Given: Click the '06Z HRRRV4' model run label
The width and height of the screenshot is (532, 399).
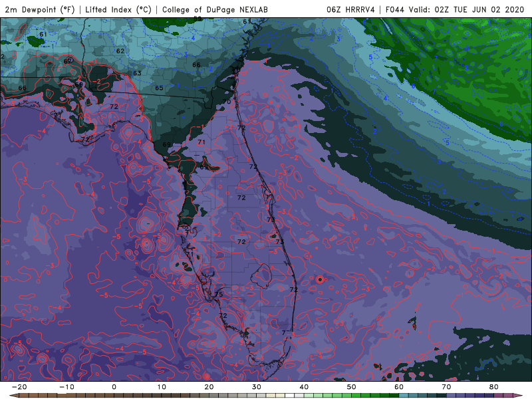Looking at the screenshot, I should [x=350, y=9].
